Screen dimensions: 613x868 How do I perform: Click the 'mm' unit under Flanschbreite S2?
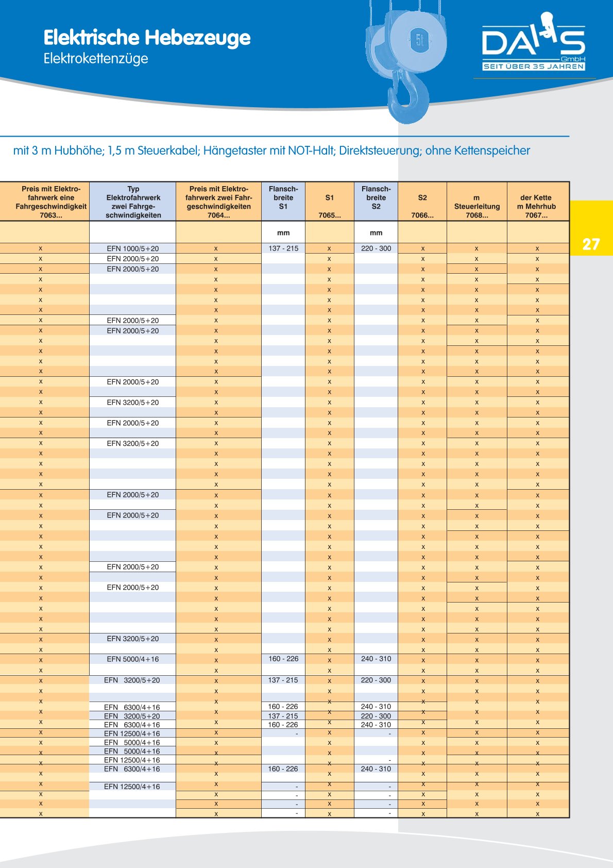pyautogui.click(x=376, y=233)
